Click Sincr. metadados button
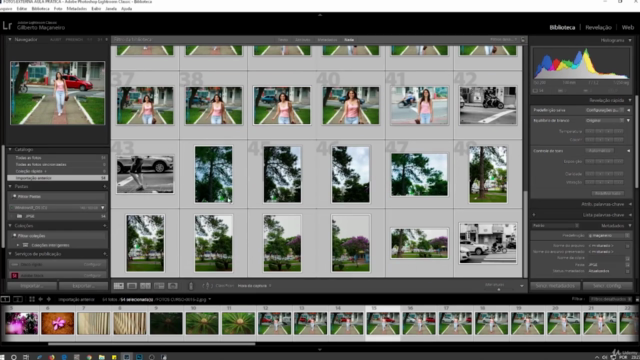Screen dimensions: 640x360 [555, 286]
